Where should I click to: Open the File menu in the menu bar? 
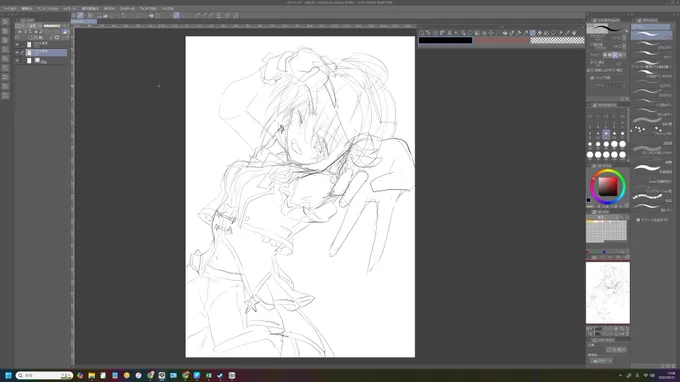[x=10, y=8]
